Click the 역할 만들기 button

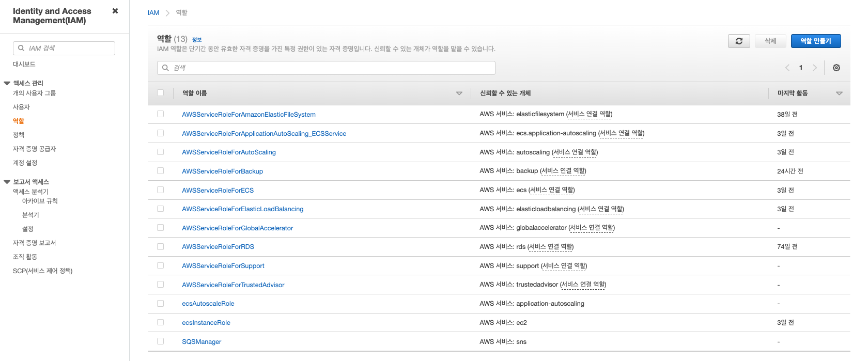pos(816,41)
